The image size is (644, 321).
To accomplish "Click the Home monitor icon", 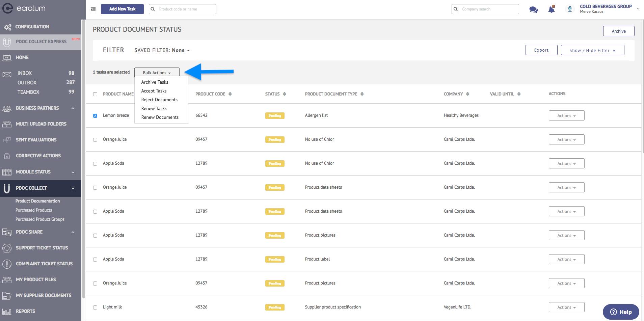I will 7,58.
